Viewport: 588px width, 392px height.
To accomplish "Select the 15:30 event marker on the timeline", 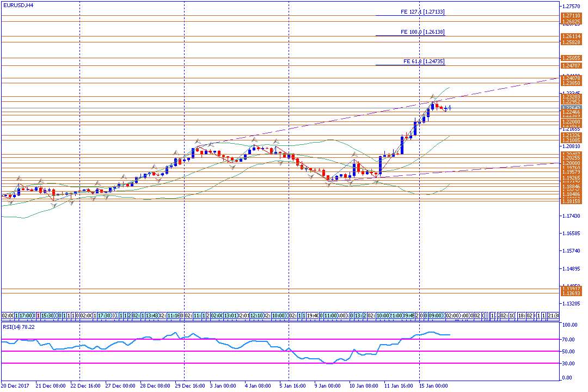I will coord(47,316).
